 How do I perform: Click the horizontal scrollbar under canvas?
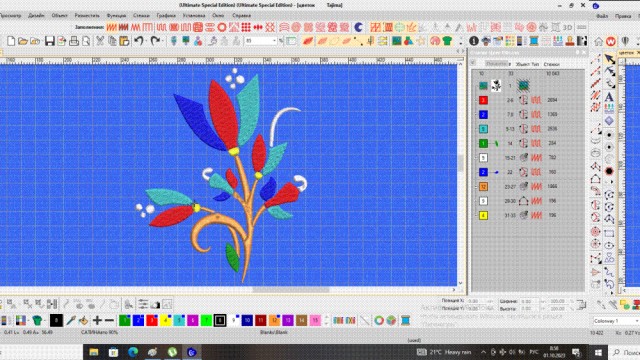291,290
